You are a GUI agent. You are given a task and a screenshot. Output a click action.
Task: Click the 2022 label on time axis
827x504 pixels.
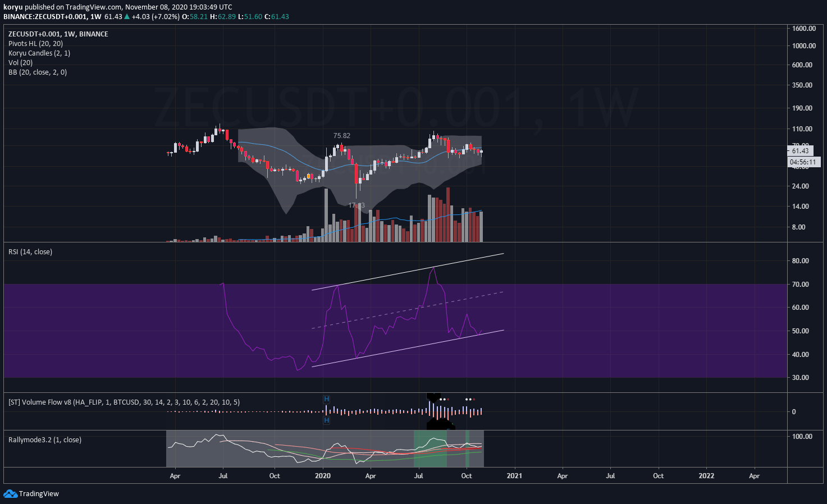(x=706, y=476)
